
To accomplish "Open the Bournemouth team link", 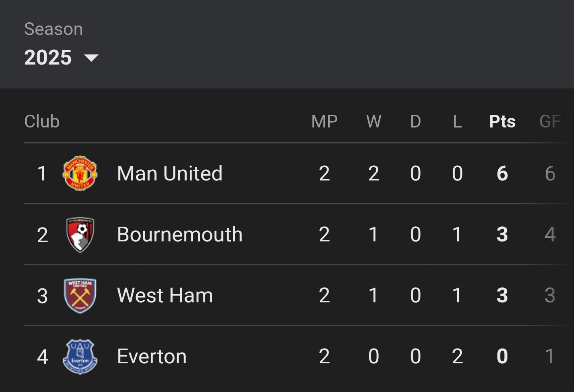I will (180, 234).
